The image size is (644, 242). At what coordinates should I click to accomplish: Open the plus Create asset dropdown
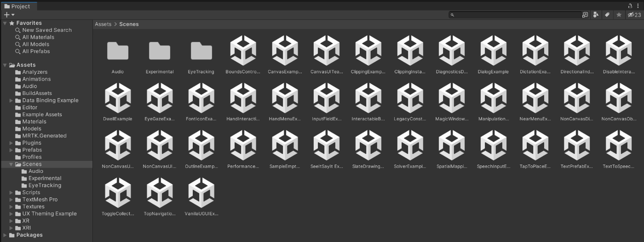tap(9, 15)
